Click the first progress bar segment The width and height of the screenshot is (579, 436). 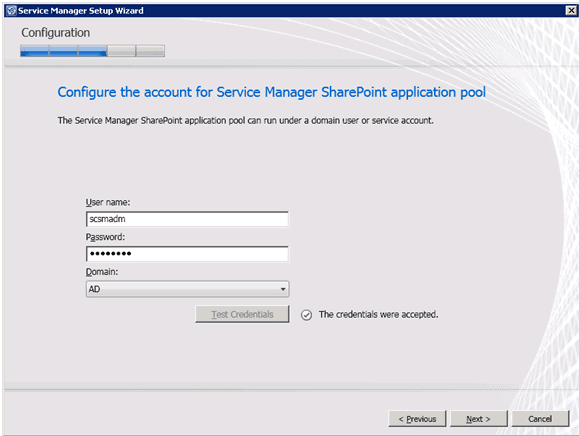[35, 51]
